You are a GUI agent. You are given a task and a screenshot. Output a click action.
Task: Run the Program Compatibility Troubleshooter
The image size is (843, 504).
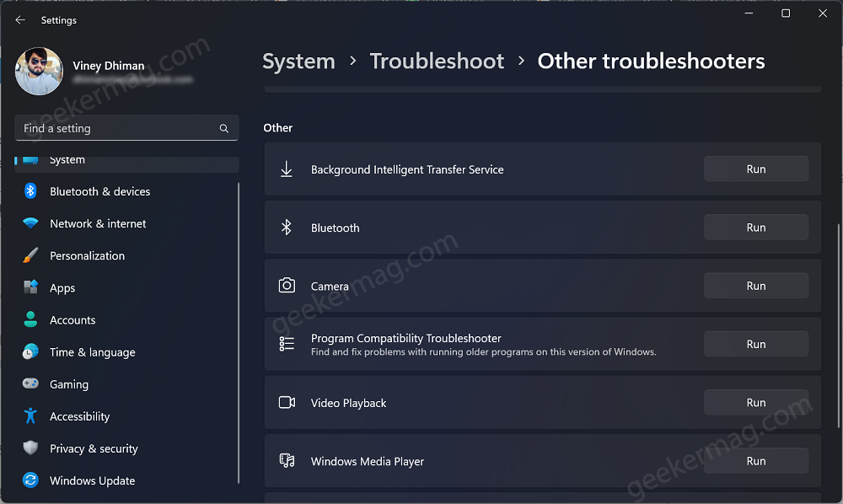(756, 344)
